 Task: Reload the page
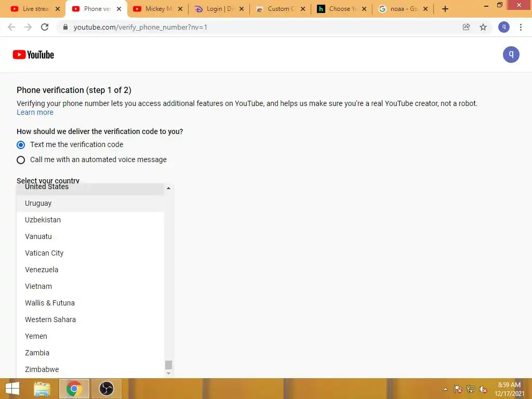[x=45, y=27]
